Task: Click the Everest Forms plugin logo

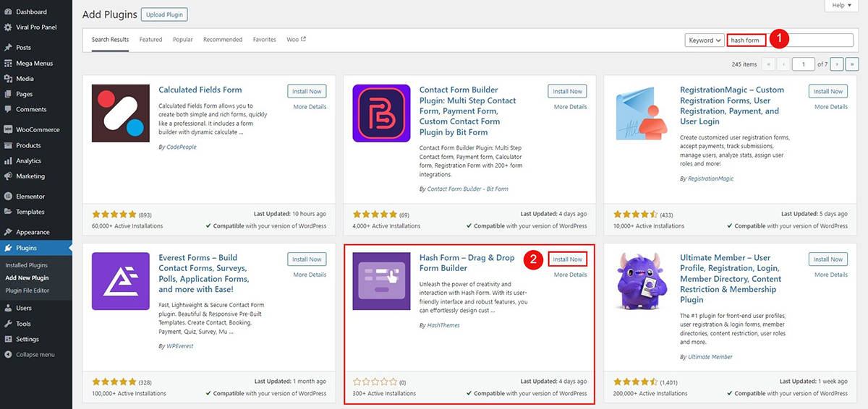Action: click(x=121, y=281)
